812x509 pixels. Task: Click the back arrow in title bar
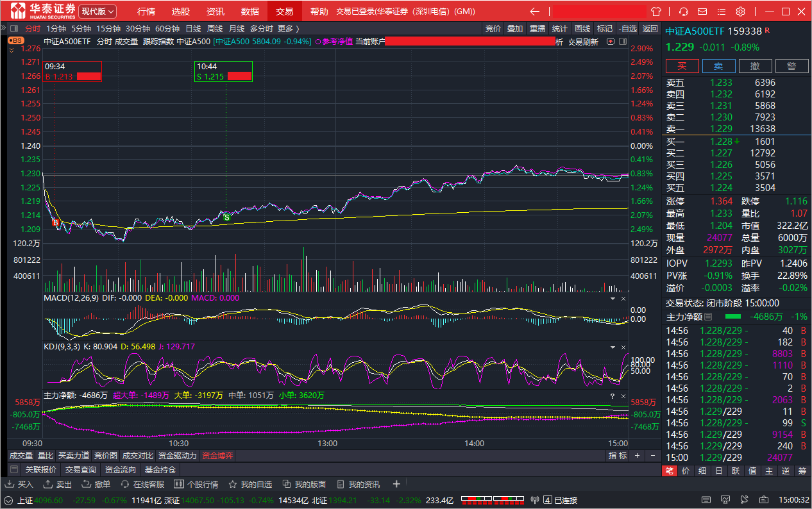pyautogui.click(x=534, y=12)
